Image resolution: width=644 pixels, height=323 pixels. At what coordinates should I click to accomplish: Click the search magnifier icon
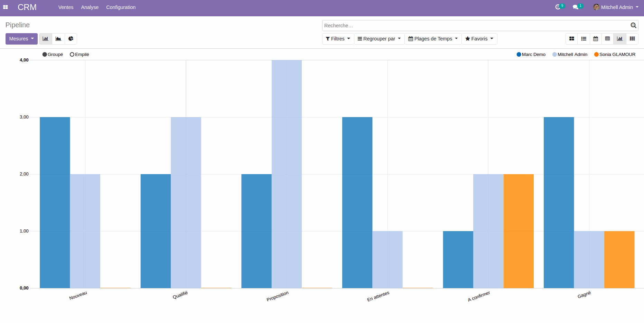[633, 26]
